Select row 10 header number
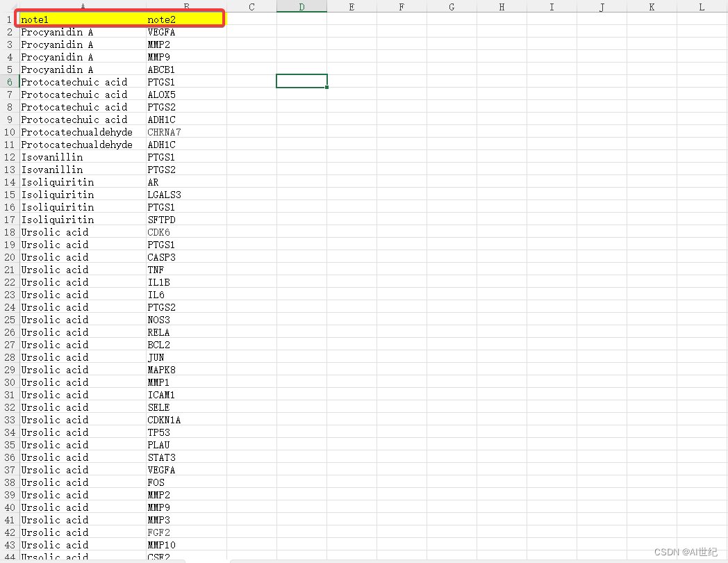The width and height of the screenshot is (728, 563). tap(10, 132)
